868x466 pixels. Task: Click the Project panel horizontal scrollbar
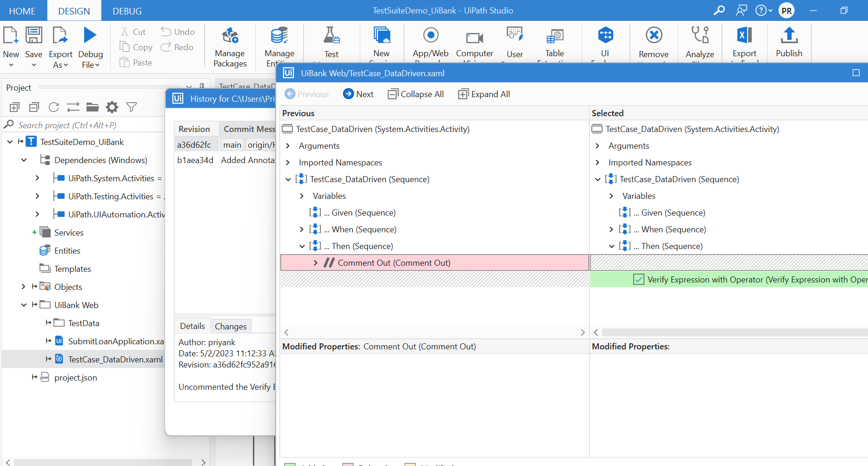point(103,462)
